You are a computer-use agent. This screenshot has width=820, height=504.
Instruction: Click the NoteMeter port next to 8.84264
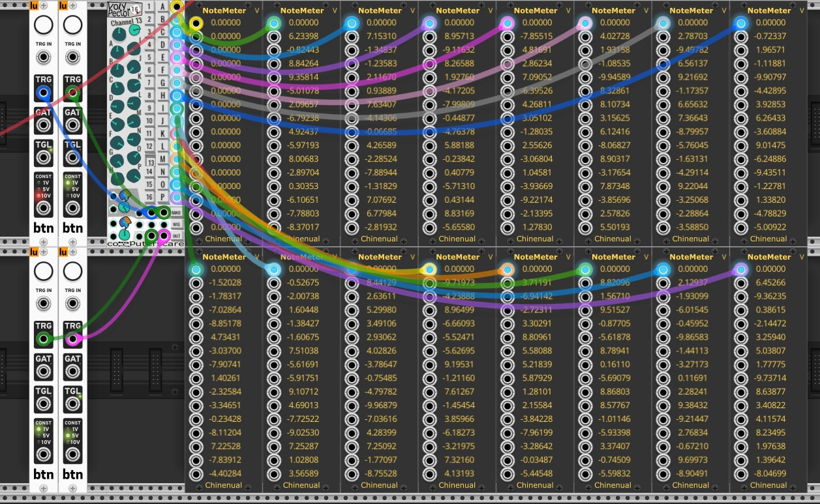(x=273, y=64)
